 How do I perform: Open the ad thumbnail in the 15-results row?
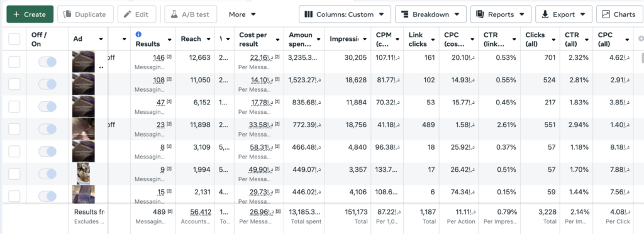84,194
